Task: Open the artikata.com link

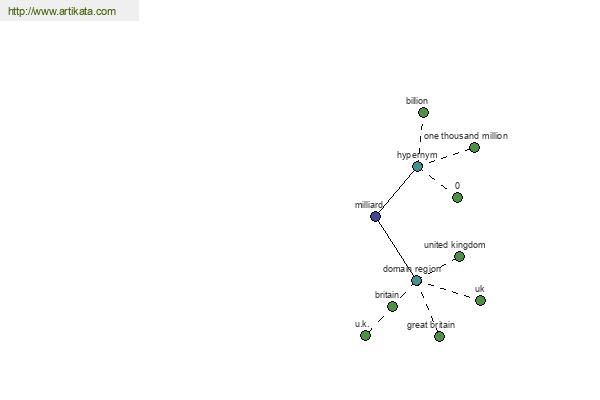Action: pyautogui.click(x=62, y=11)
